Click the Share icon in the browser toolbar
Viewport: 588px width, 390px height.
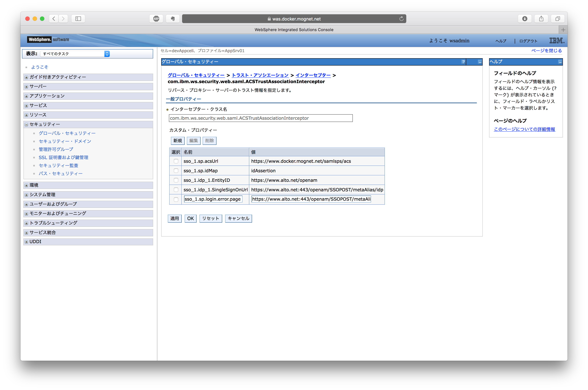(x=541, y=18)
